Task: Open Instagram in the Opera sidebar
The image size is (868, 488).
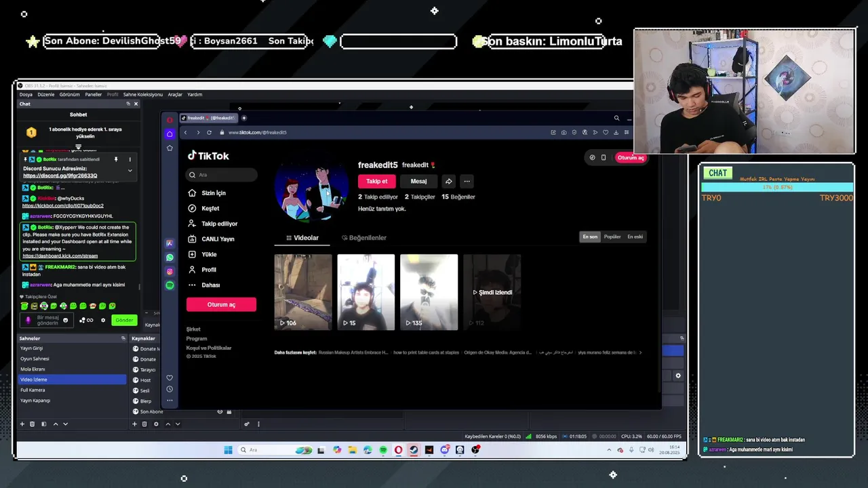Action: click(x=170, y=272)
